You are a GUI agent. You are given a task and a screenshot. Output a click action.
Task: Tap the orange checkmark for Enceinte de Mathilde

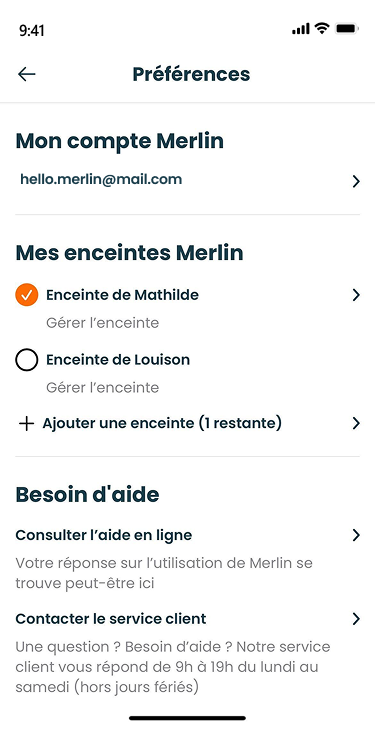click(27, 295)
